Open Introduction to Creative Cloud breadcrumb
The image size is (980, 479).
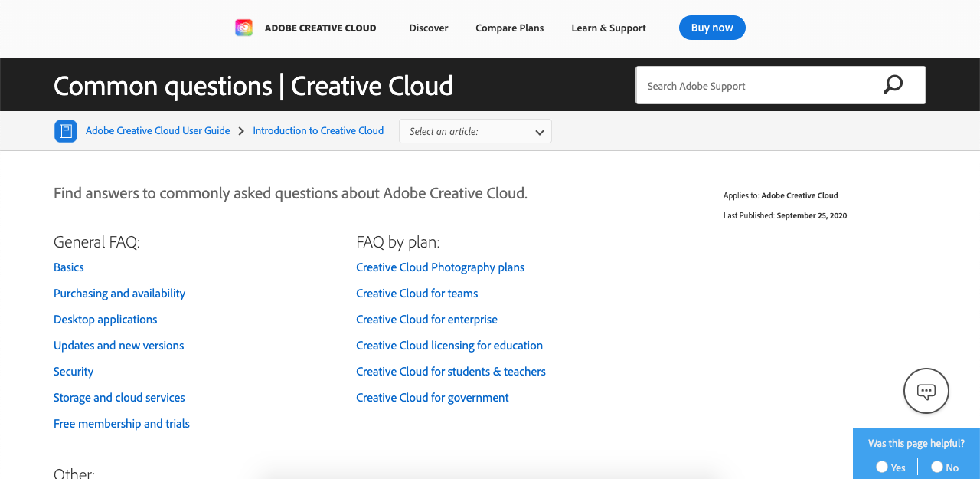[318, 131]
